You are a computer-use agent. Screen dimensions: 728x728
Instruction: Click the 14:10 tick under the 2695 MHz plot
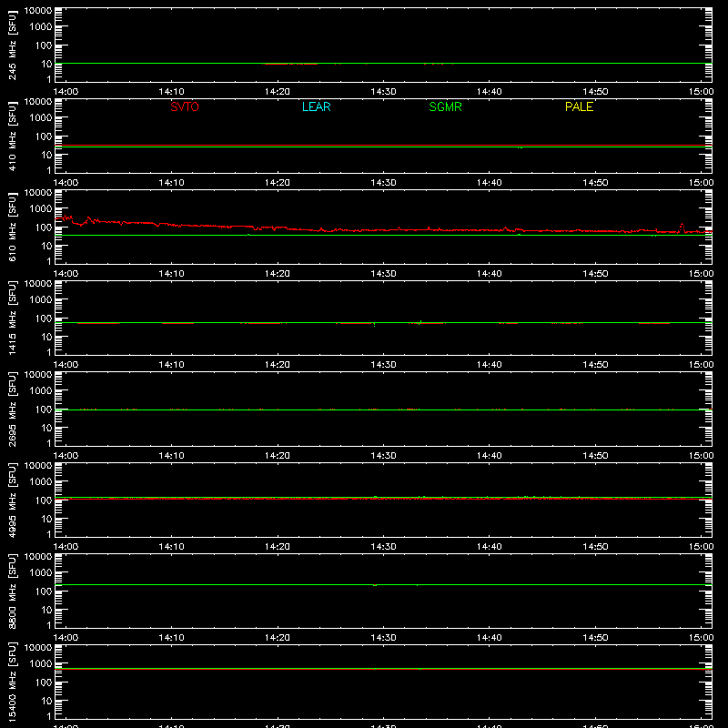[171, 456]
